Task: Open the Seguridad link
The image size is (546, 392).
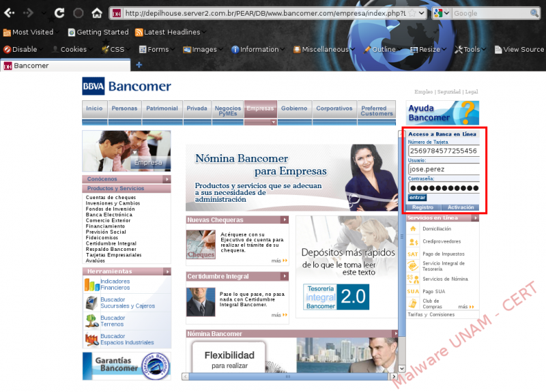Action: pos(449,92)
